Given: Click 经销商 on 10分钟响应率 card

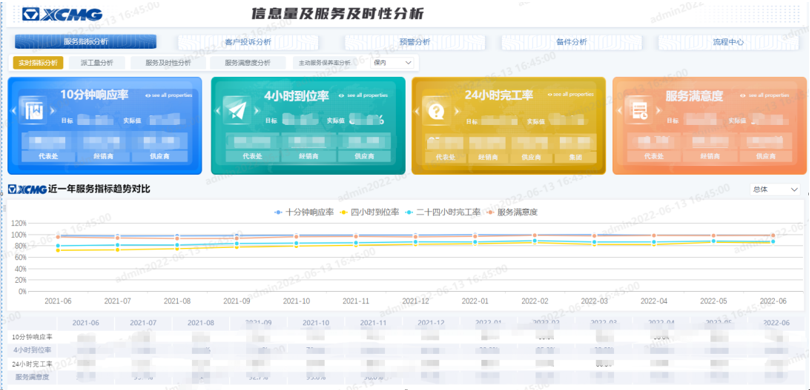Looking at the screenshot, I should pyautogui.click(x=103, y=157).
